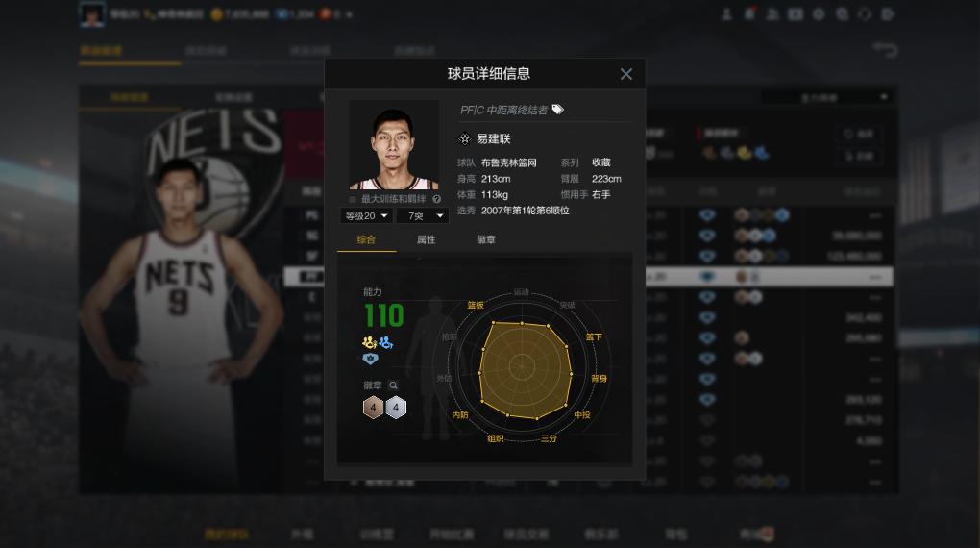
Task: Click the blue teammates chemistry icon under 110
Action: 385,342
